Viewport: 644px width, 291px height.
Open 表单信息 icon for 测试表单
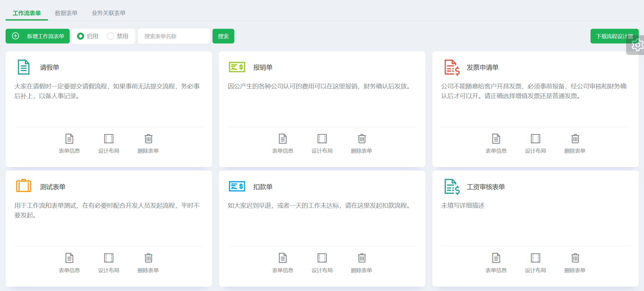[69, 258]
